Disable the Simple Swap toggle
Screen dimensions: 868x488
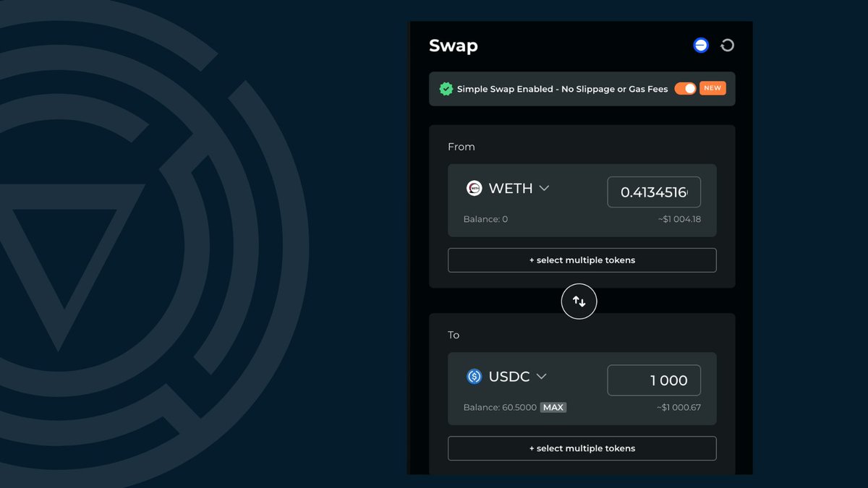coord(685,88)
